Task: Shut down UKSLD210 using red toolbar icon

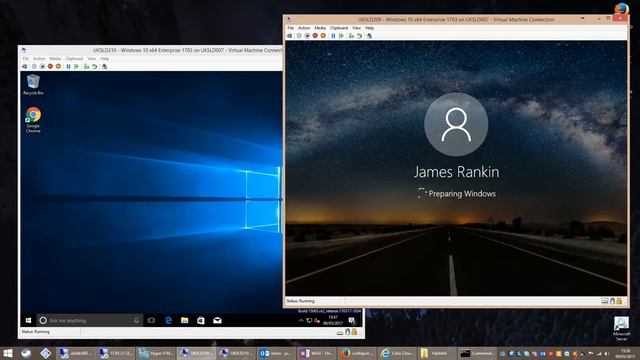Action: 50,67
